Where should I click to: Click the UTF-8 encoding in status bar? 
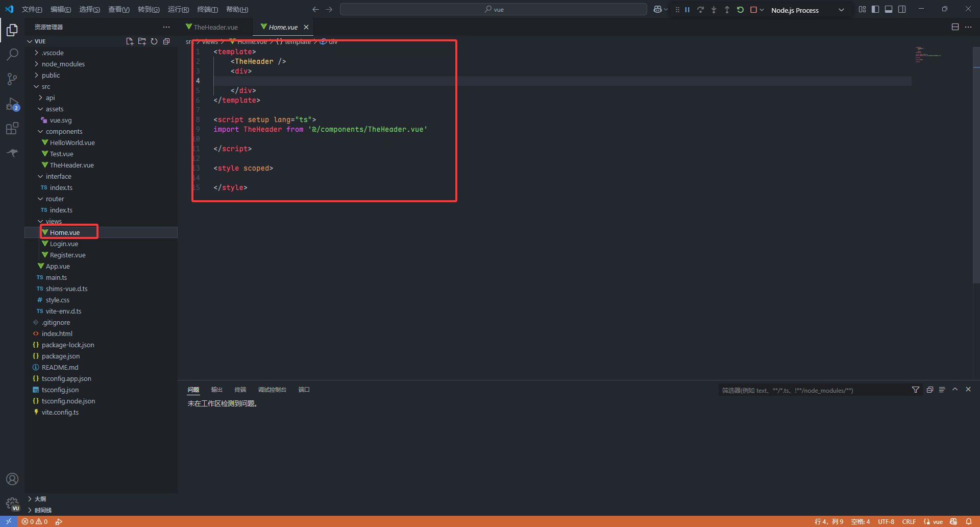coord(886,521)
